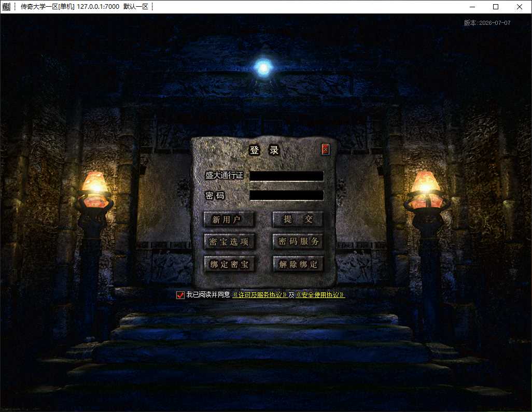Close the 登录 dialog with red X
This screenshot has height=412, width=532.
point(325,149)
